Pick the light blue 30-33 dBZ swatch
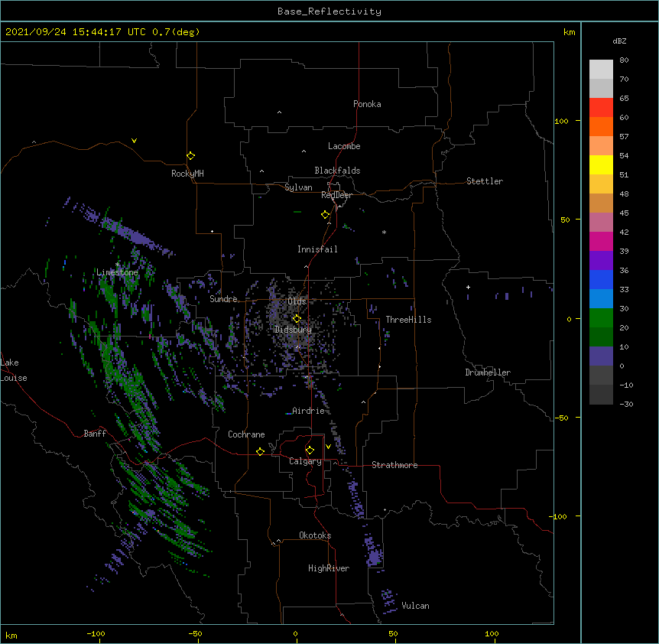 (x=601, y=298)
